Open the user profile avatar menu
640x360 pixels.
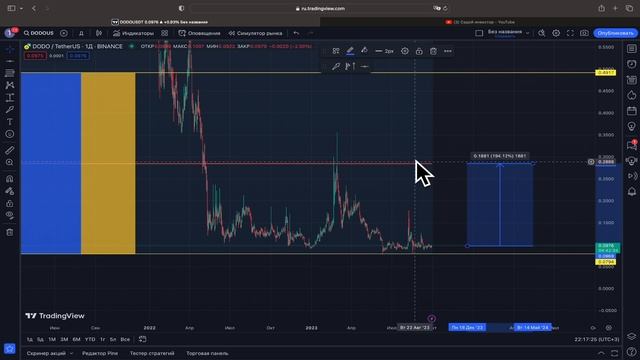point(10,33)
